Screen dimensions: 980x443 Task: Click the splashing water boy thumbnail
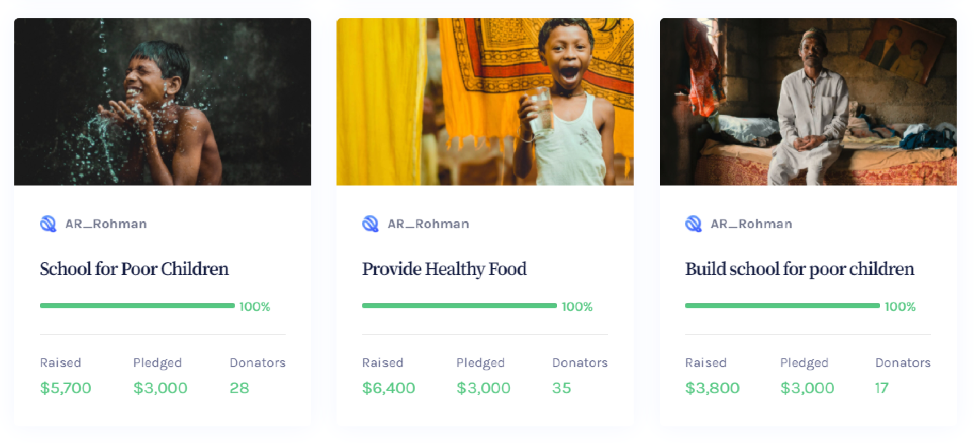(163, 102)
